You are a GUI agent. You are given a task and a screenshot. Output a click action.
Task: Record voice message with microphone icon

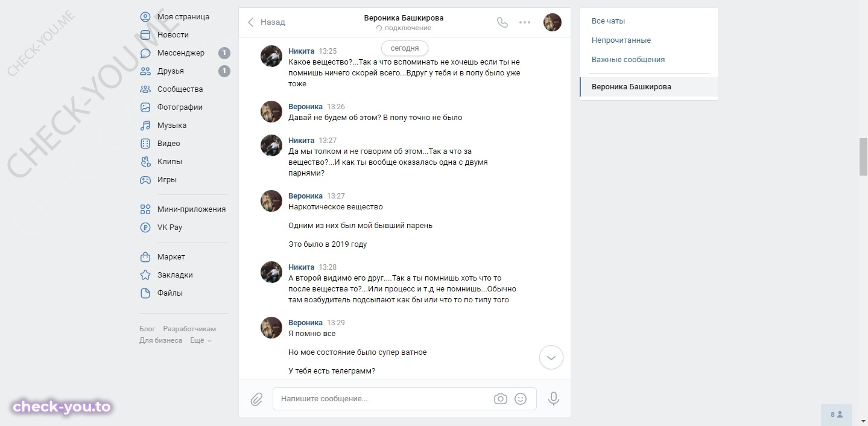[x=553, y=399]
